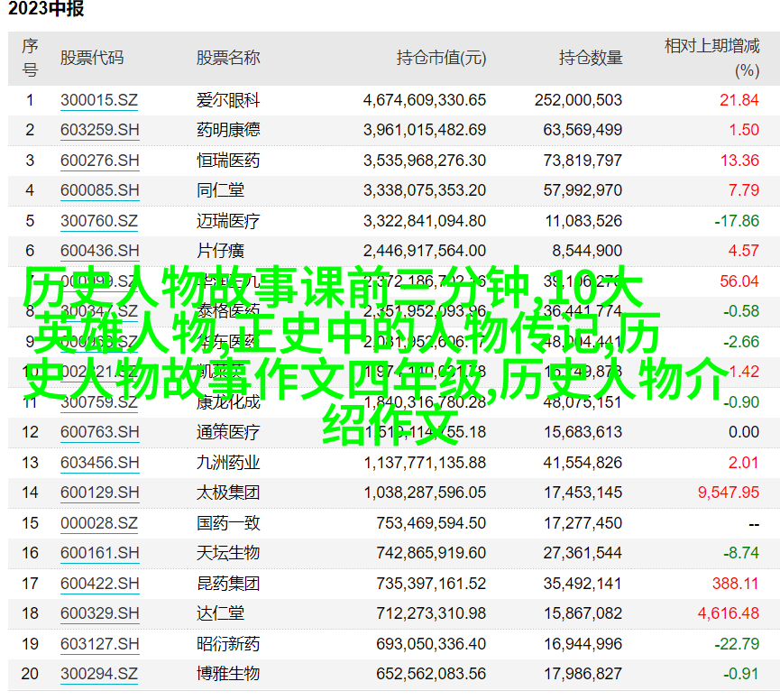Click holding quantity 17,453,145
780x700 pixels.
coord(583,493)
